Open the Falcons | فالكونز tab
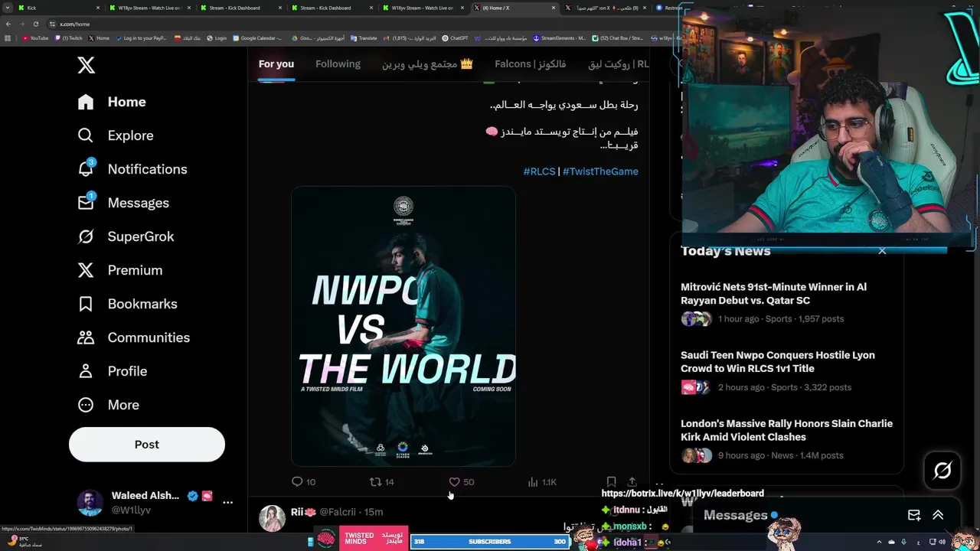Viewport: 980px width, 551px height. (x=531, y=64)
